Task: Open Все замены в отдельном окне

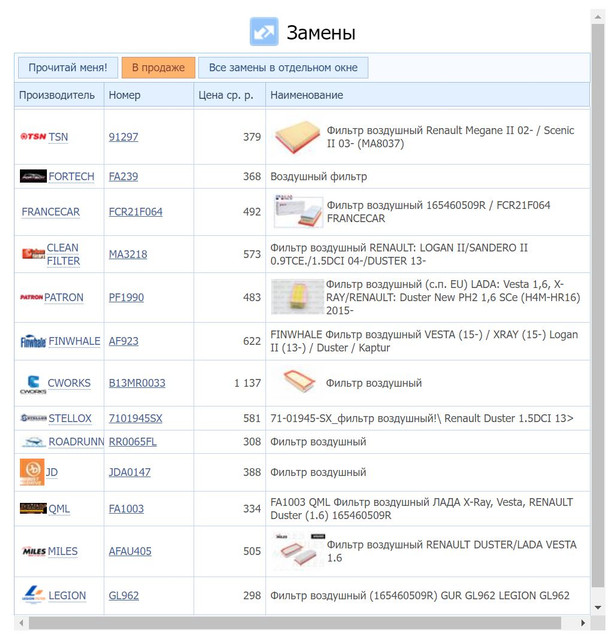Action: pos(283,67)
